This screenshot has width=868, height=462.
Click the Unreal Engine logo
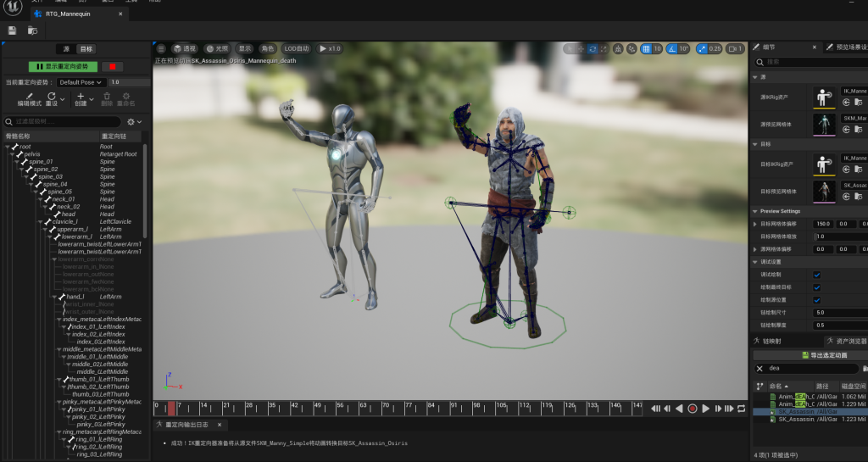tap(13, 7)
